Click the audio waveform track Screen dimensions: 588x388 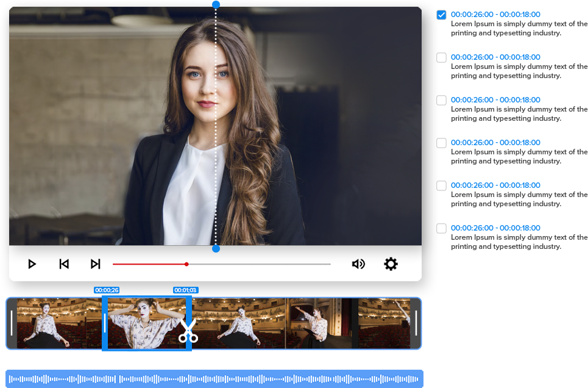pyautogui.click(x=214, y=379)
